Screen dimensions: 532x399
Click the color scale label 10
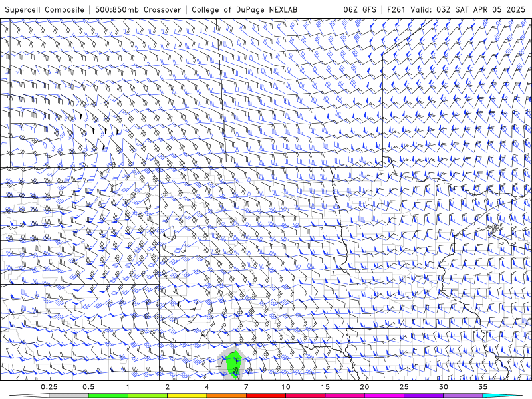click(x=286, y=387)
